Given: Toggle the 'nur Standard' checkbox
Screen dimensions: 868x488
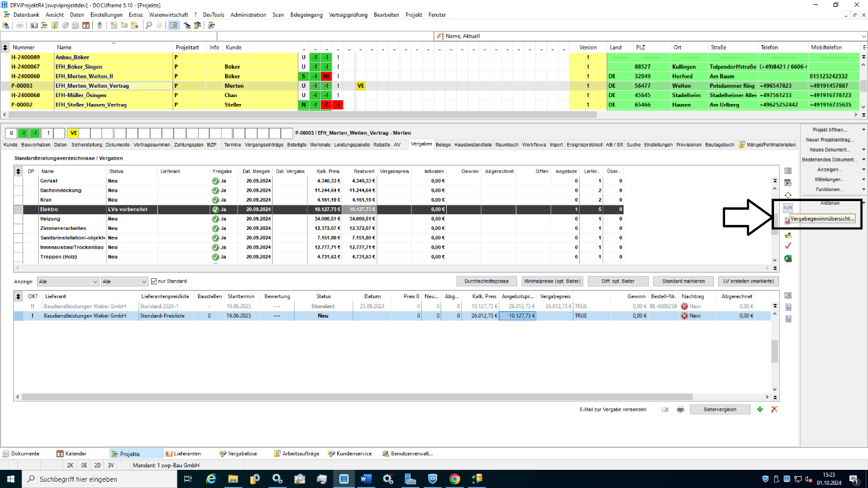Looking at the screenshot, I should (154, 281).
